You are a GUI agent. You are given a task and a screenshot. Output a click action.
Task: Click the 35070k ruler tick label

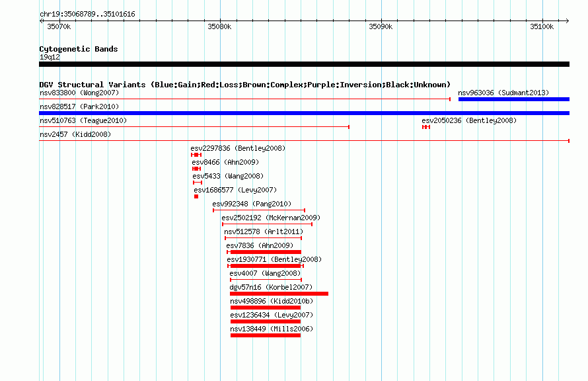pyautogui.click(x=59, y=26)
